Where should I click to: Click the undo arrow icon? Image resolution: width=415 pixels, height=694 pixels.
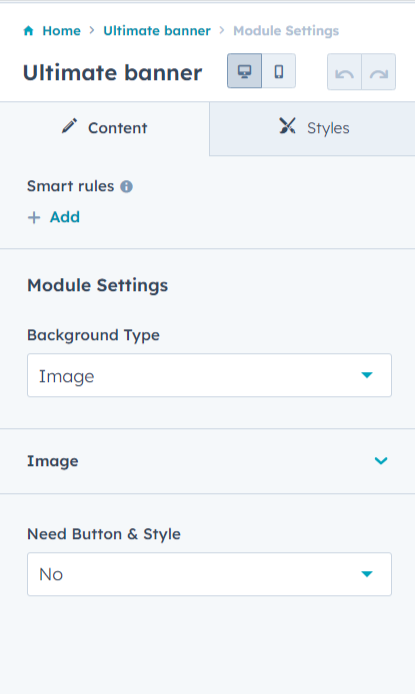pyautogui.click(x=344, y=72)
